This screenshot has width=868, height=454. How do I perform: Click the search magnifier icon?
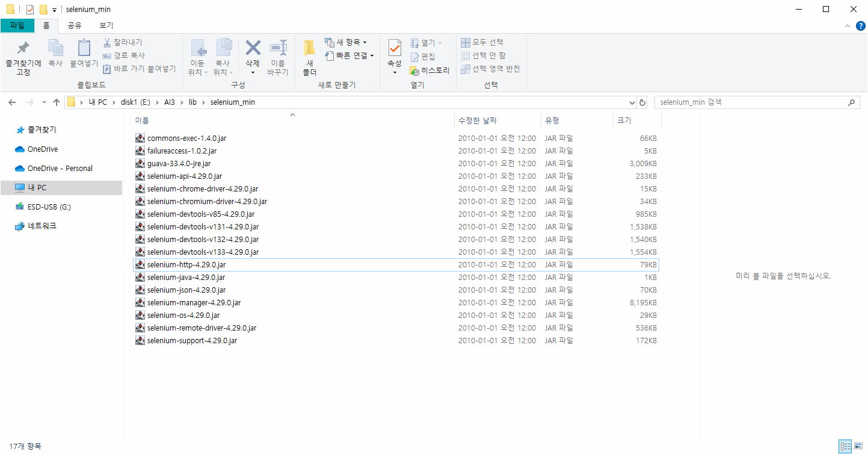click(851, 102)
